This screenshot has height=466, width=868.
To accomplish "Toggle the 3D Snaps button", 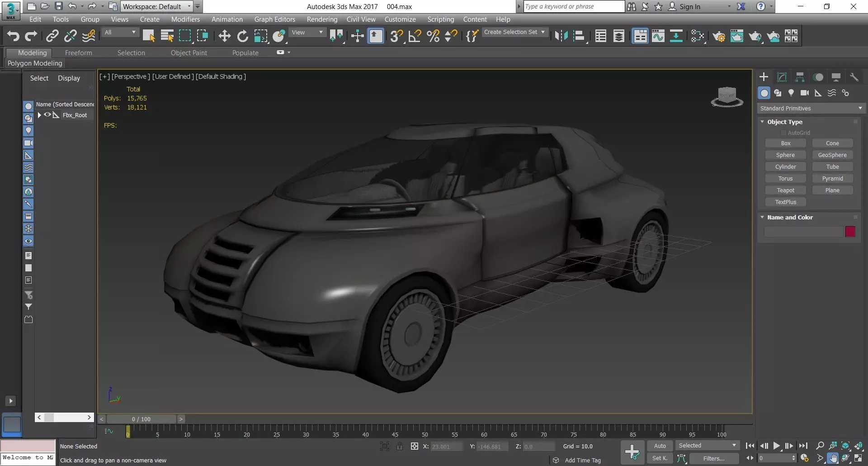I will [x=396, y=36].
